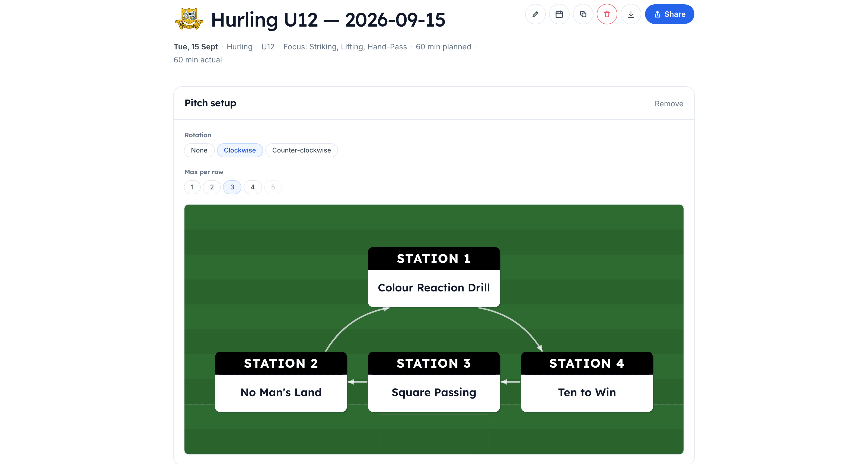Viewport: 868px width, 464px height.
Task: Click the duplicate copy icon
Action: [x=583, y=14]
